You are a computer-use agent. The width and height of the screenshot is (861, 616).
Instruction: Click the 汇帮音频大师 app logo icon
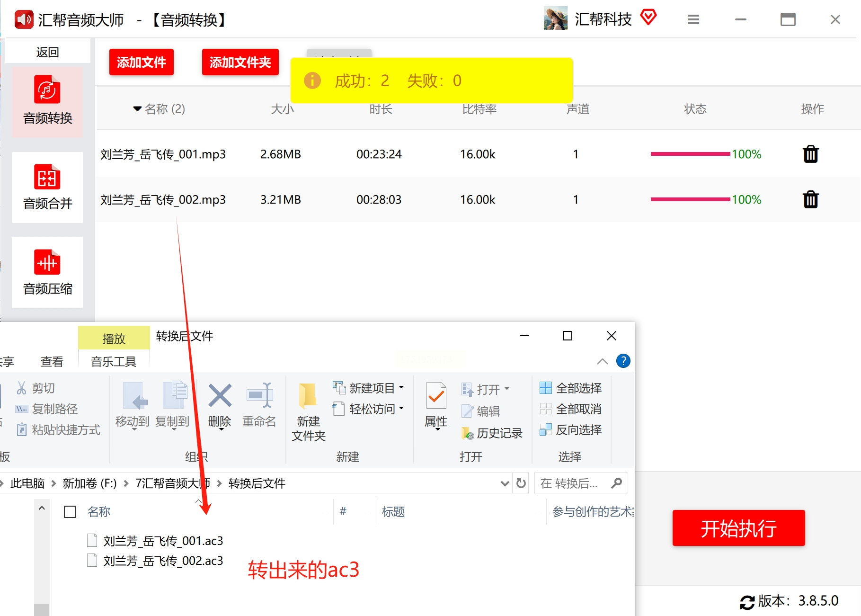coord(24,19)
